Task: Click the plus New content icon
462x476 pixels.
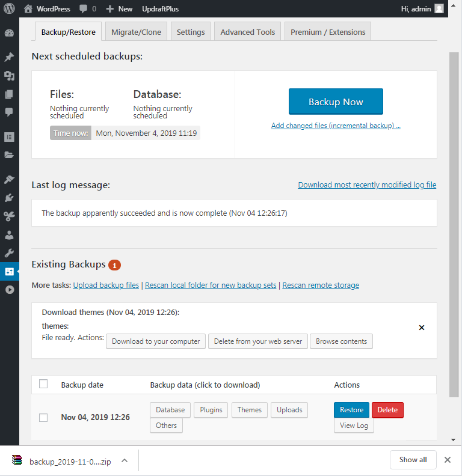Action: 109,9
